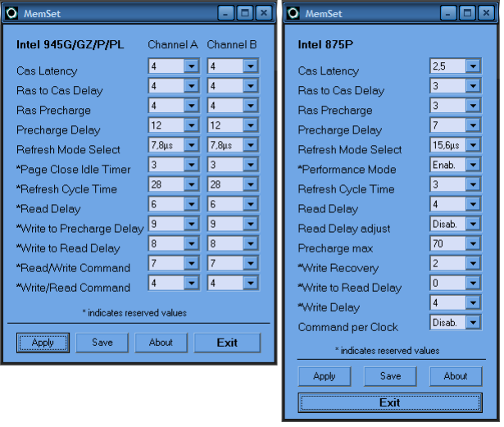Click the MemSet logo icon in 945G window
The image size is (504, 427).
point(11,13)
